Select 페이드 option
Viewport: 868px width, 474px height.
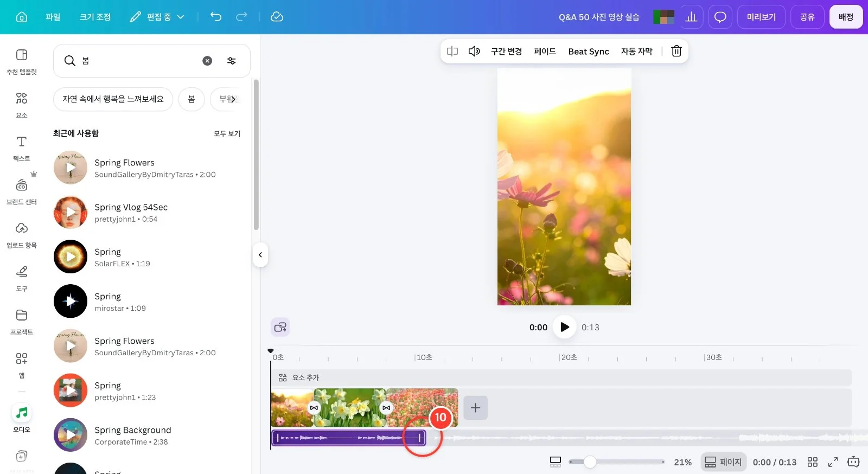pos(545,51)
